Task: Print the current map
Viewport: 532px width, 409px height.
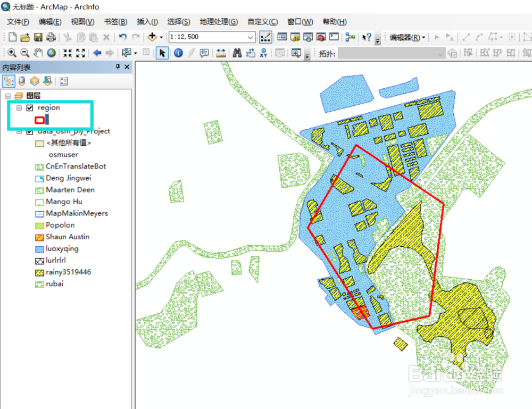Action: tap(51, 37)
